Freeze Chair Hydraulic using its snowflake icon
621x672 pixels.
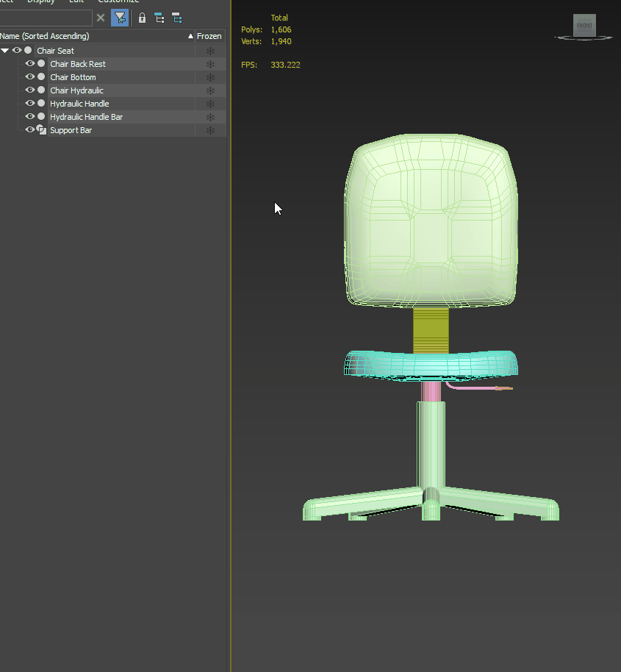[x=212, y=90]
